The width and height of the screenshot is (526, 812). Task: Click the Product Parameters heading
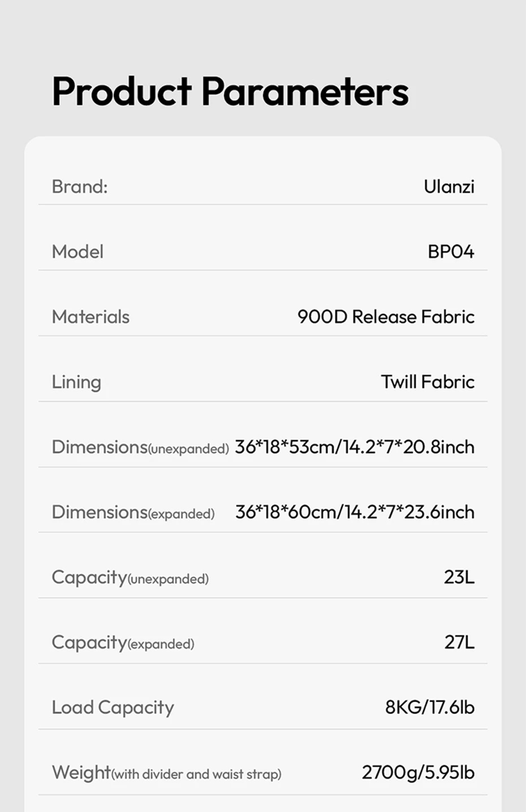click(x=230, y=91)
